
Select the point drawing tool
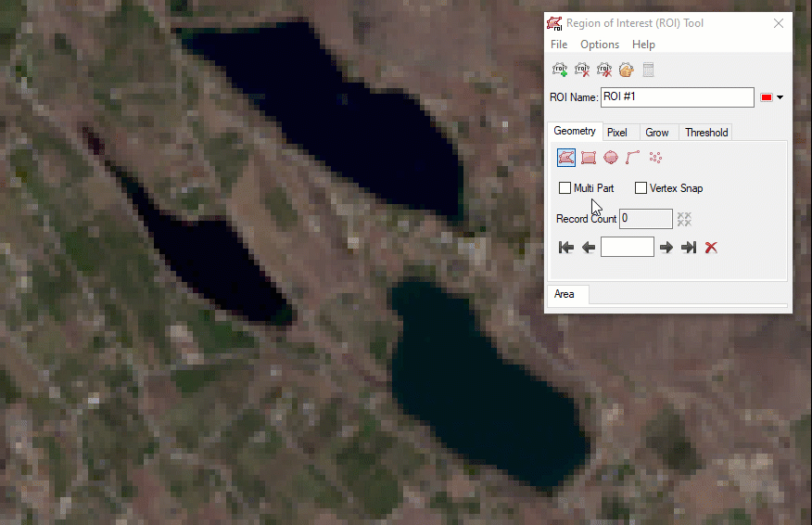tap(655, 158)
